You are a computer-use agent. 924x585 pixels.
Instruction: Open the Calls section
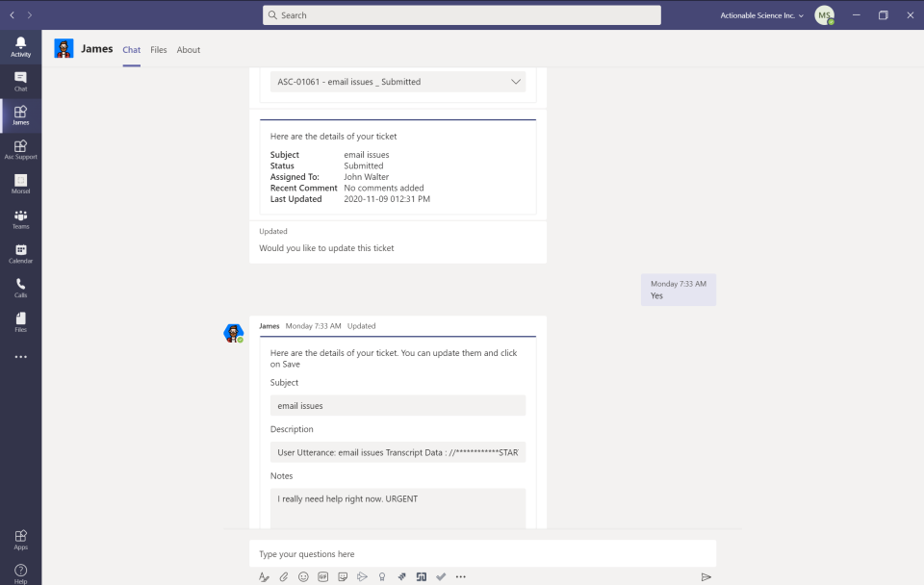pos(20,285)
